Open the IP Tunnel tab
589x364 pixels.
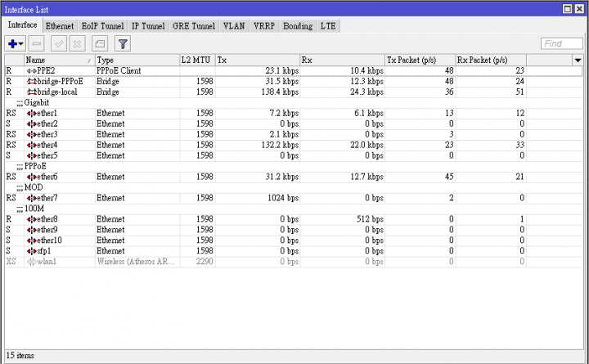tap(148, 26)
